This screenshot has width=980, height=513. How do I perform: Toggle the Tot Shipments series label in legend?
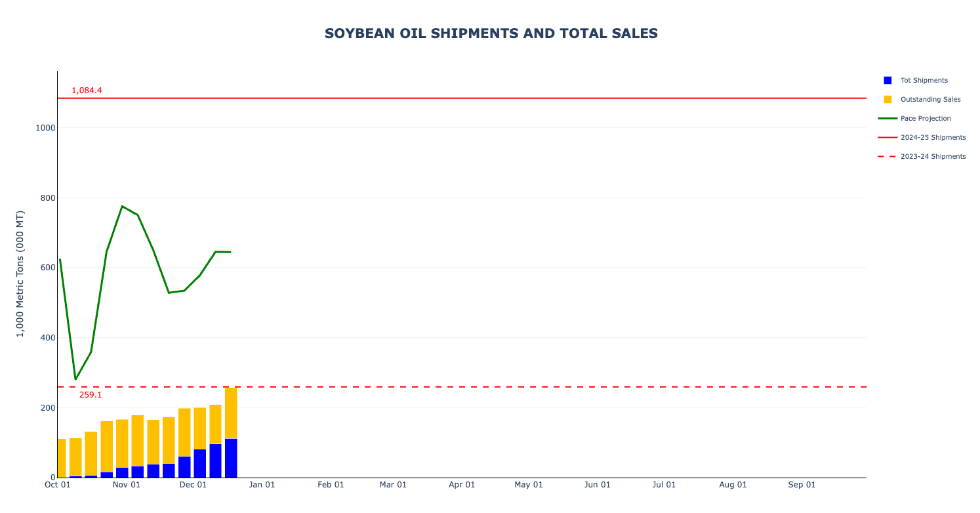[924, 80]
